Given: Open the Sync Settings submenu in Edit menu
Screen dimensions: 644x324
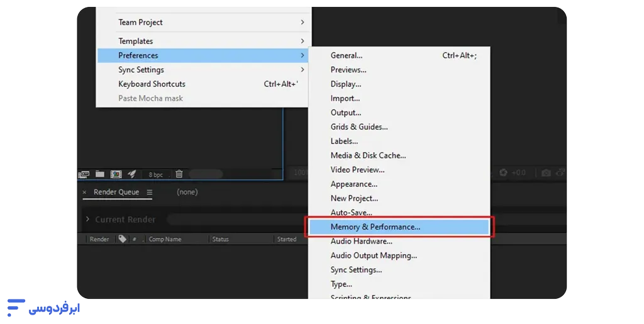Looking at the screenshot, I should point(203,70).
